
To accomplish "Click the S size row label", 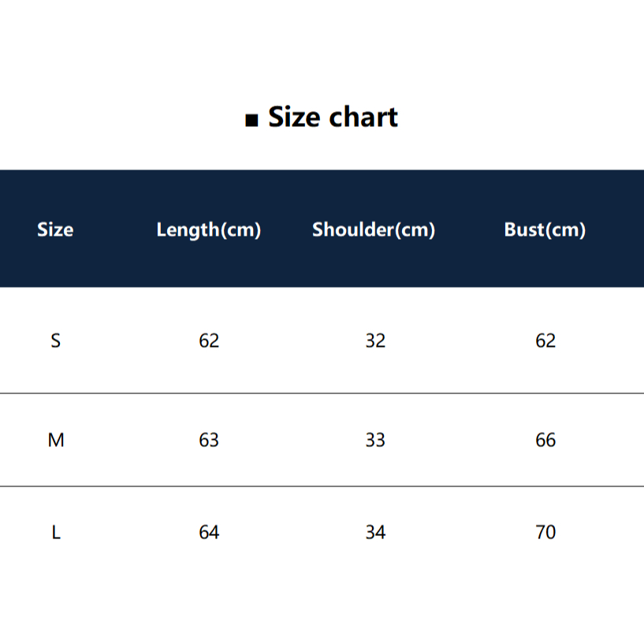I will 55,341.
